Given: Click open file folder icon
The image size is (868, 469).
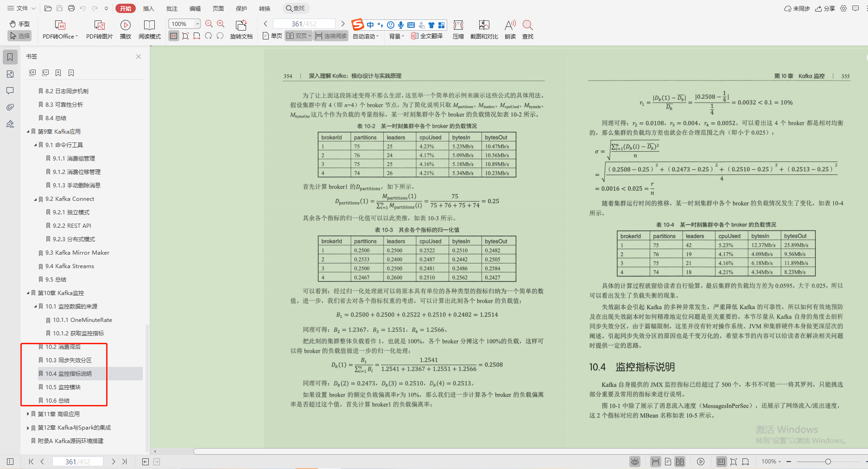Looking at the screenshot, I should pyautogui.click(x=48, y=8).
